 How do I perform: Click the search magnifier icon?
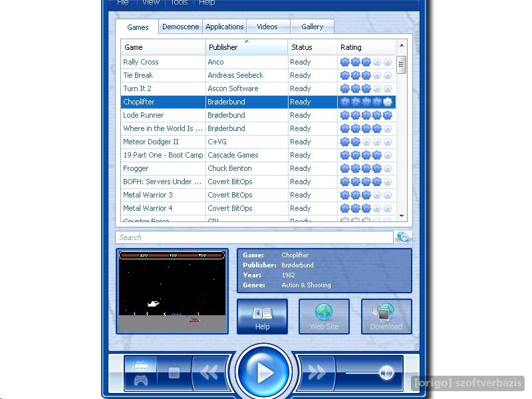(403, 237)
